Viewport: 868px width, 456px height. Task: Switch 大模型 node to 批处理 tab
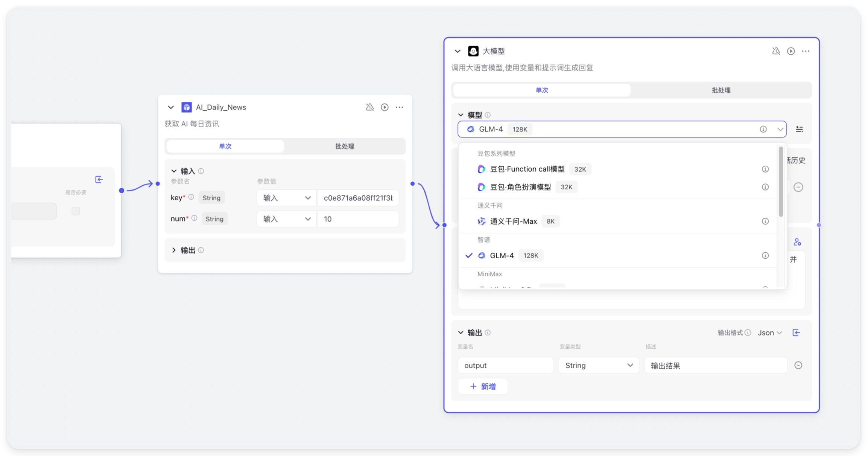tap(721, 90)
